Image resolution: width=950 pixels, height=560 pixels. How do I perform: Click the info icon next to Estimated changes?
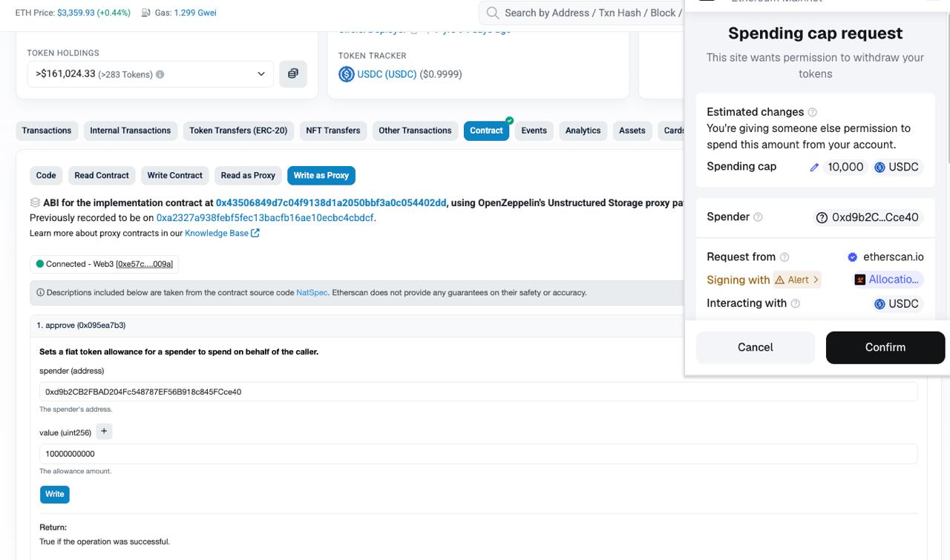tap(812, 112)
